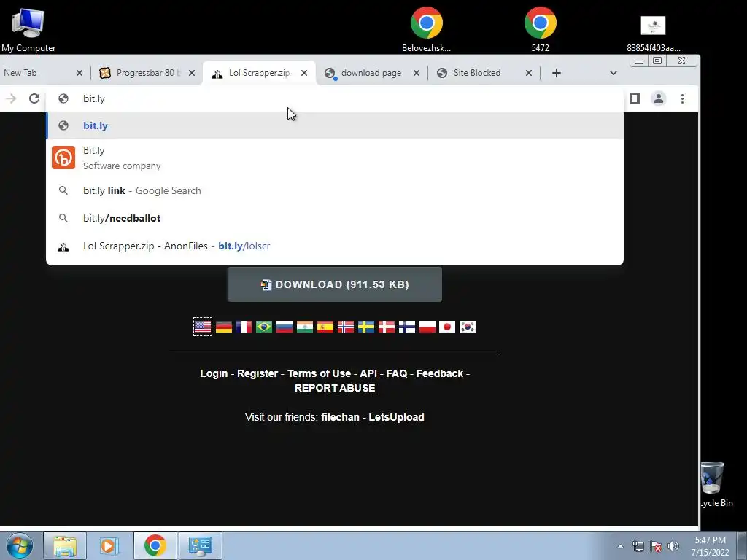Image resolution: width=747 pixels, height=560 pixels.
Task: Open the control panel taskbar item
Action: point(201,545)
